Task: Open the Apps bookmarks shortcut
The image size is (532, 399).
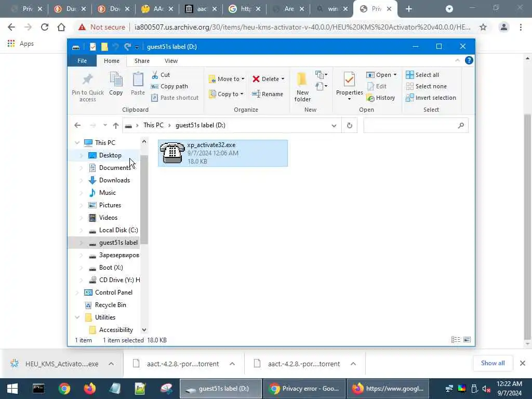Action: coord(21,44)
